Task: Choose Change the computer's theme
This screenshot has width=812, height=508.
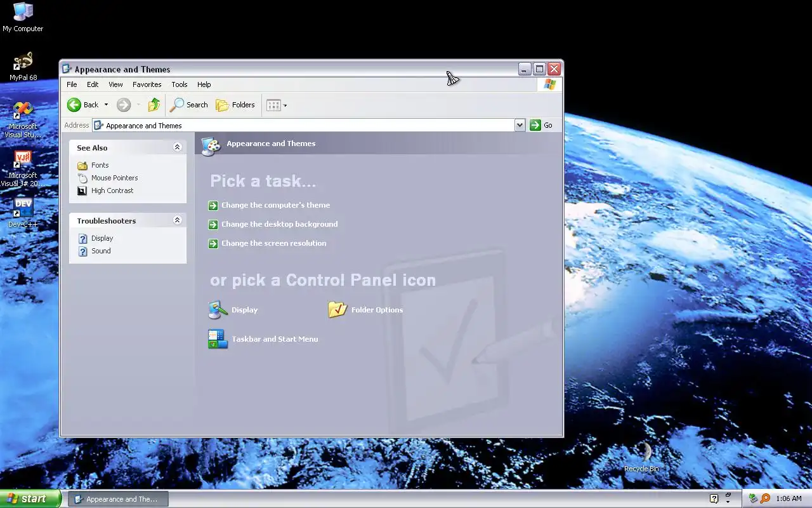Action: 275,205
